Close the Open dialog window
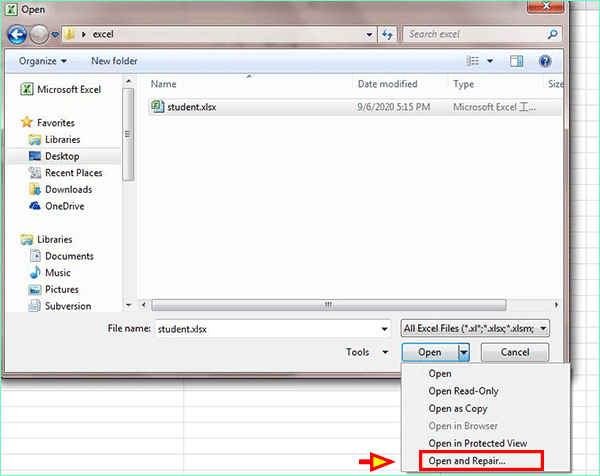The image size is (600, 476). pyautogui.click(x=546, y=6)
